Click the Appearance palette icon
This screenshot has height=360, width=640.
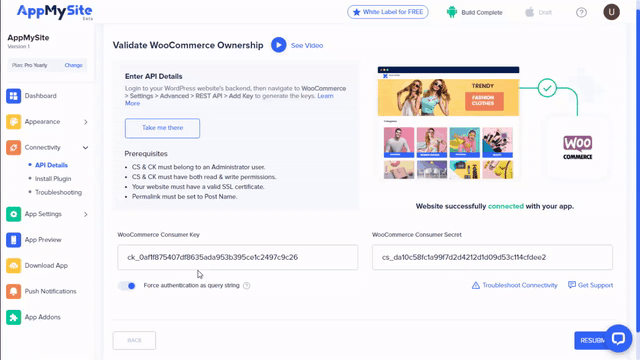tap(13, 122)
